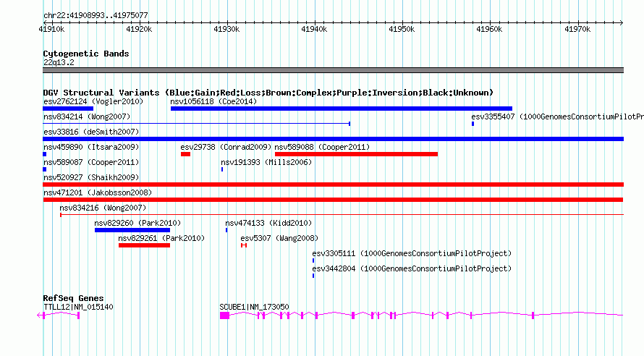
Task: Click the nsv191393 (Mills2006) label
Action: [x=266, y=162]
